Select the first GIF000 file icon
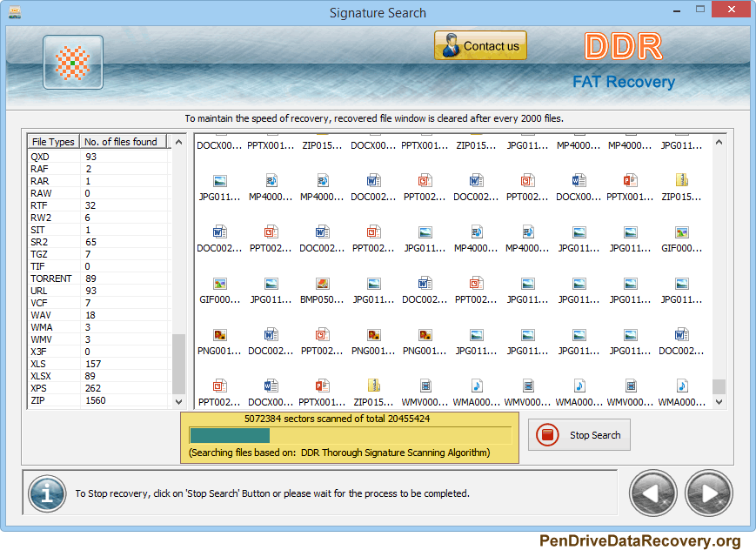The height and width of the screenshot is (550, 756). tap(681, 232)
